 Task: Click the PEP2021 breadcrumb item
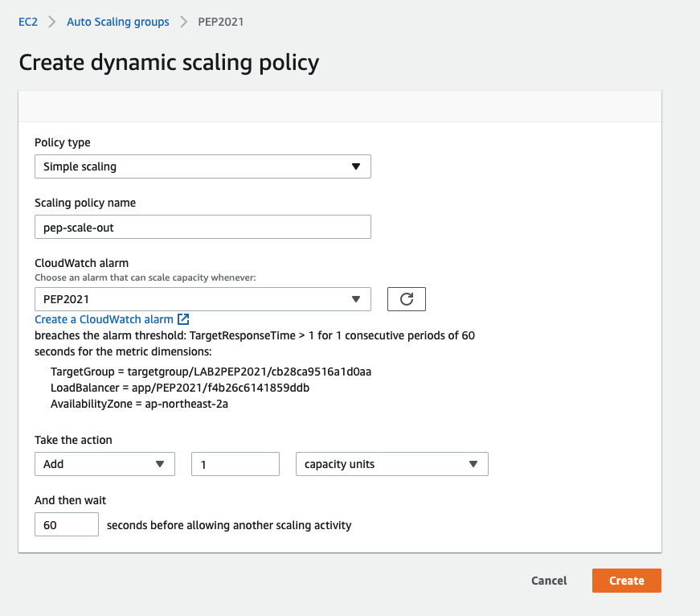click(x=221, y=23)
